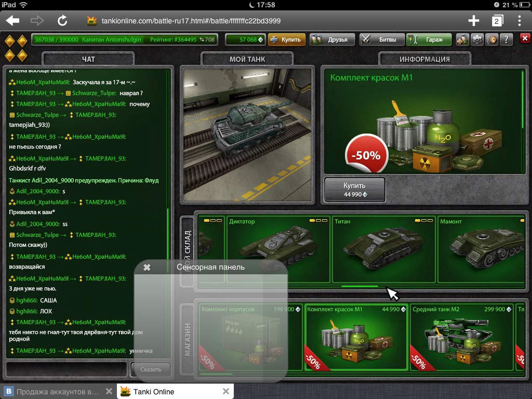Switch to Продажа аккаунтов browser tab
Image resolution: width=532 pixels, height=399 pixels.
coord(57,392)
